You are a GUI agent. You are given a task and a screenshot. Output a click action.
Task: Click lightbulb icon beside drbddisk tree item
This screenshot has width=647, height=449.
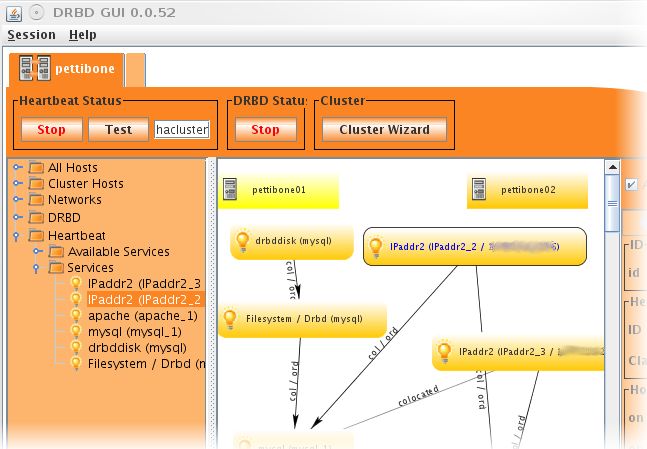pos(76,347)
